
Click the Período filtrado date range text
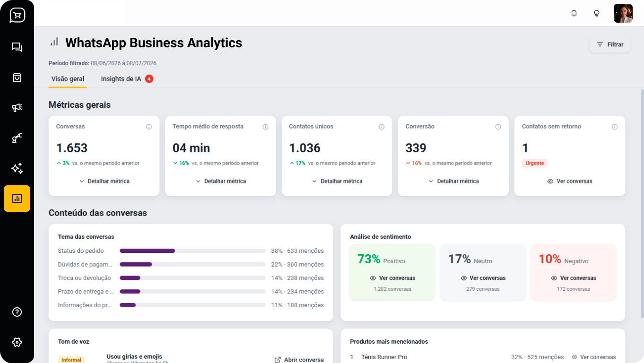coord(103,63)
